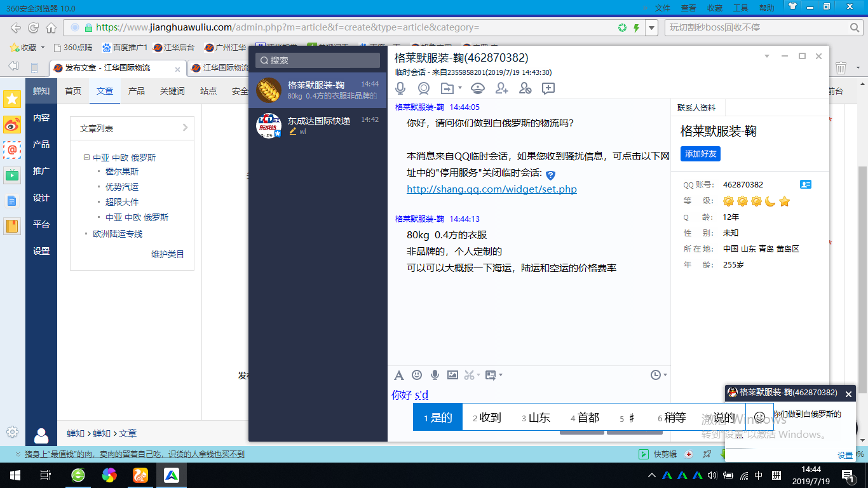Open the shang.qq.com widget link
The height and width of the screenshot is (488, 868).
[x=491, y=189]
